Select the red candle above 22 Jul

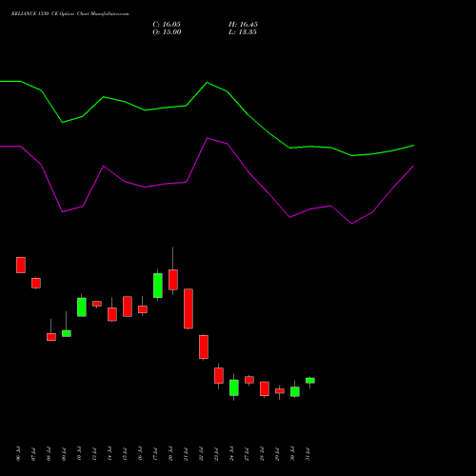[x=204, y=347]
